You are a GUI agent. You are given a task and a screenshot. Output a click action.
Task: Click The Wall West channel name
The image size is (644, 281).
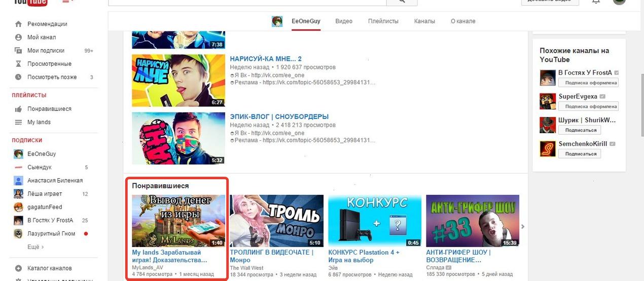coord(247,268)
